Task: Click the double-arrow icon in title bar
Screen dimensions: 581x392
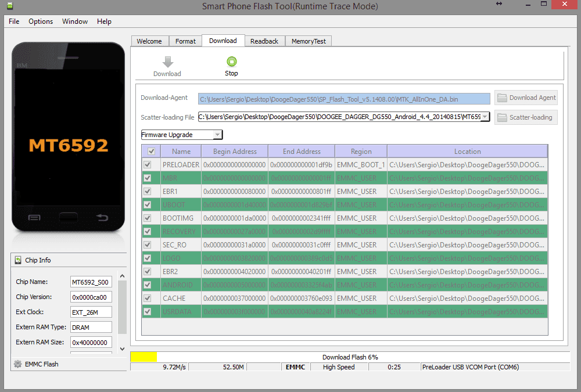Action: click(499, 3)
